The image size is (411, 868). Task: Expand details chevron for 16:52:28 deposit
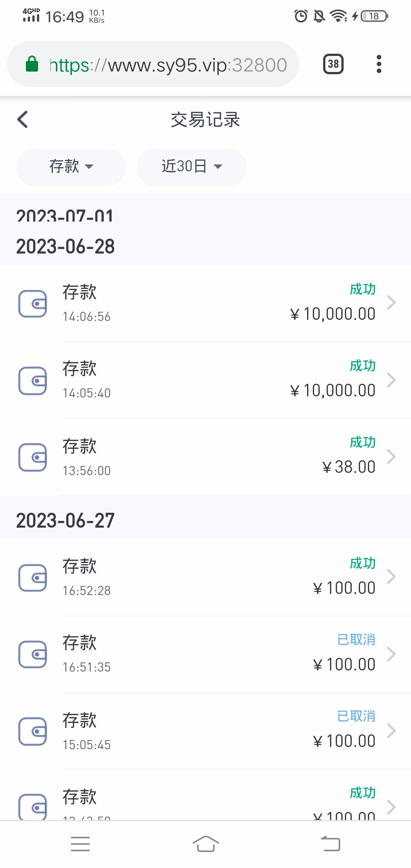(x=391, y=576)
